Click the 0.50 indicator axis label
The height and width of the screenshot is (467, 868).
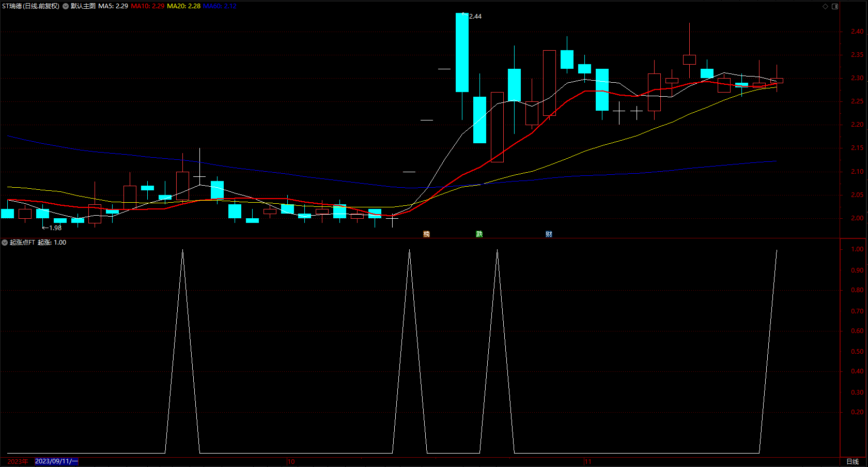pos(857,352)
